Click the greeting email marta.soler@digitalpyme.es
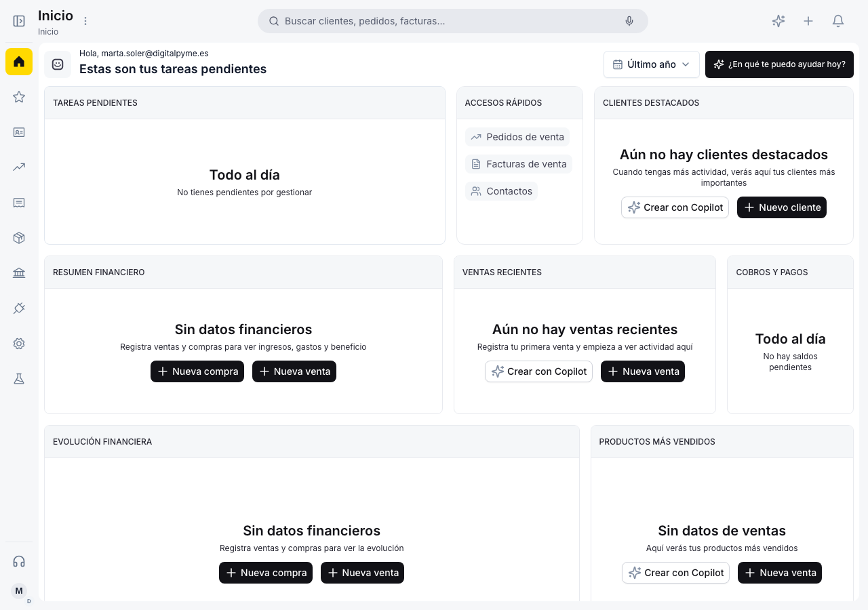868x610 pixels. 155,54
